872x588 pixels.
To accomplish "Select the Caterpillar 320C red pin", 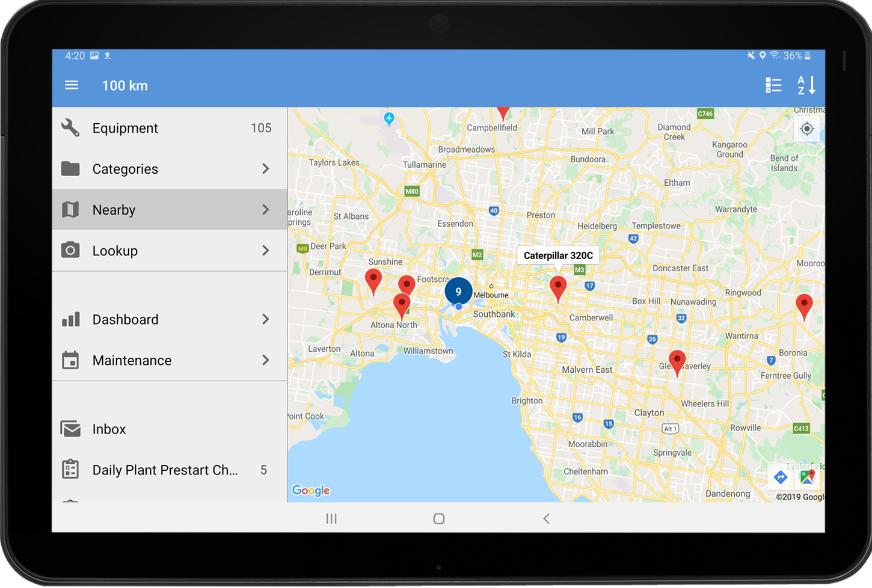I will click(x=558, y=288).
